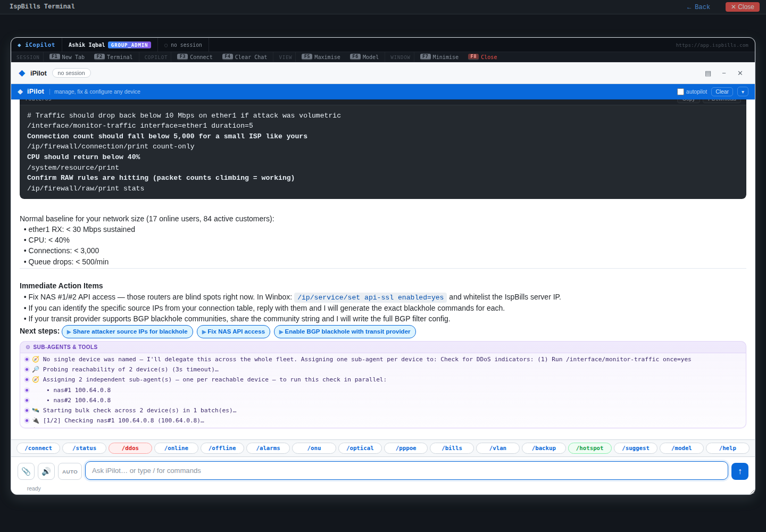
Task: Focus the 'Ask iPilot…' input field
Action: point(406,471)
